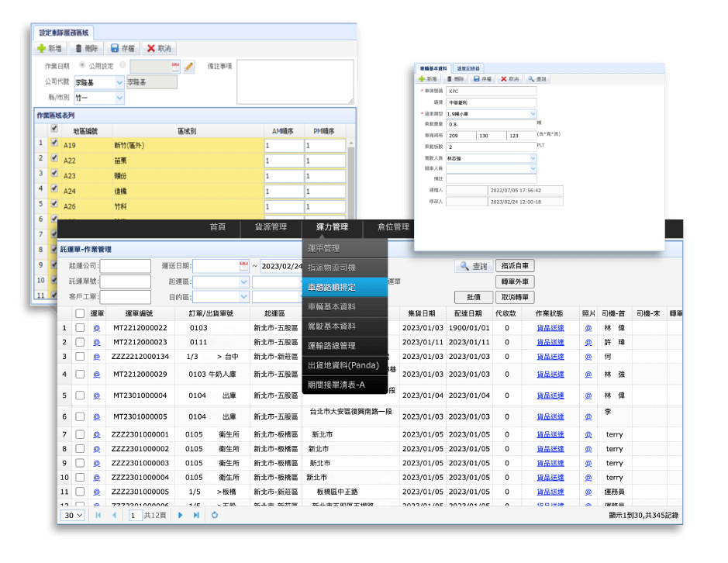This screenshot has width=728, height=563.
Task: Click 貨品送達 status link in first row
Action: (x=550, y=328)
